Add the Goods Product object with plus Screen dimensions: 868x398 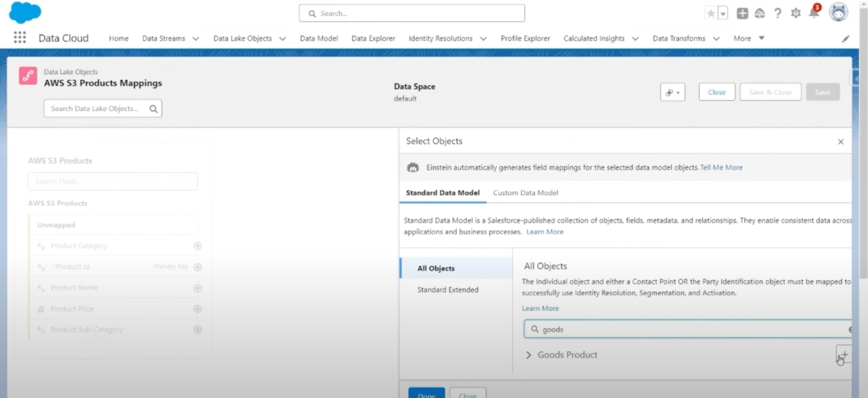coord(844,354)
